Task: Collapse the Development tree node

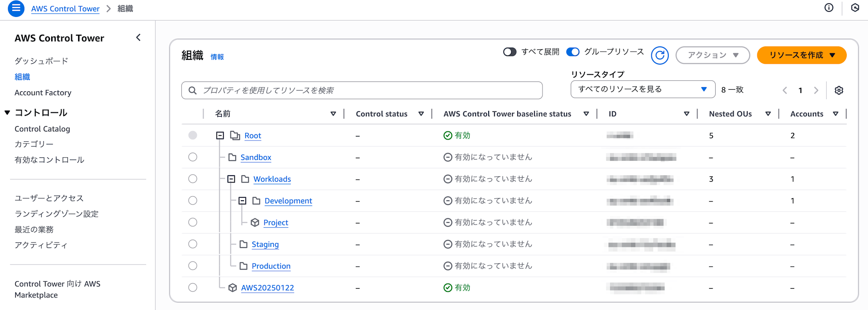Action: tap(243, 201)
